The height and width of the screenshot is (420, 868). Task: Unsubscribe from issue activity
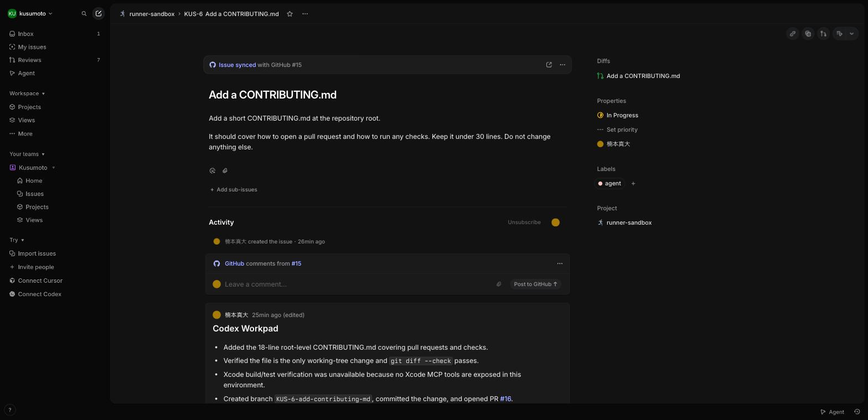point(524,222)
